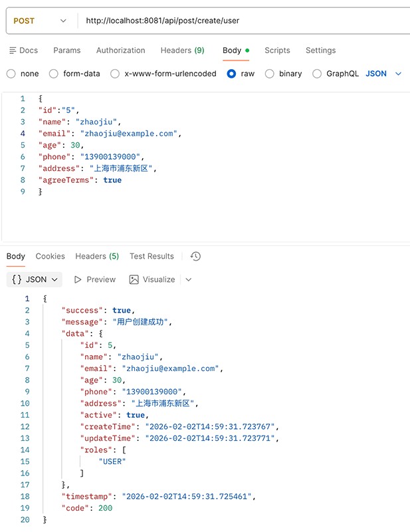Click the response history clock icon
Screen dimensions: 410x532
click(195, 256)
